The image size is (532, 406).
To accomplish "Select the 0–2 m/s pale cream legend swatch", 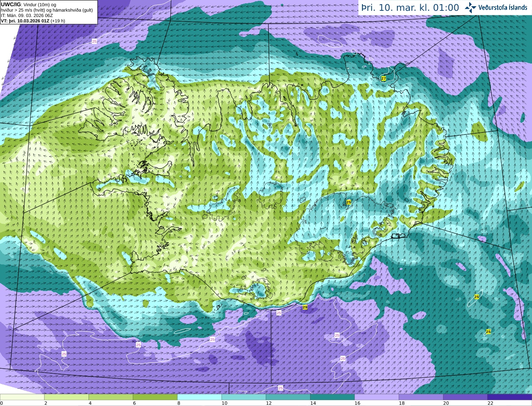I will tap(22, 397).
